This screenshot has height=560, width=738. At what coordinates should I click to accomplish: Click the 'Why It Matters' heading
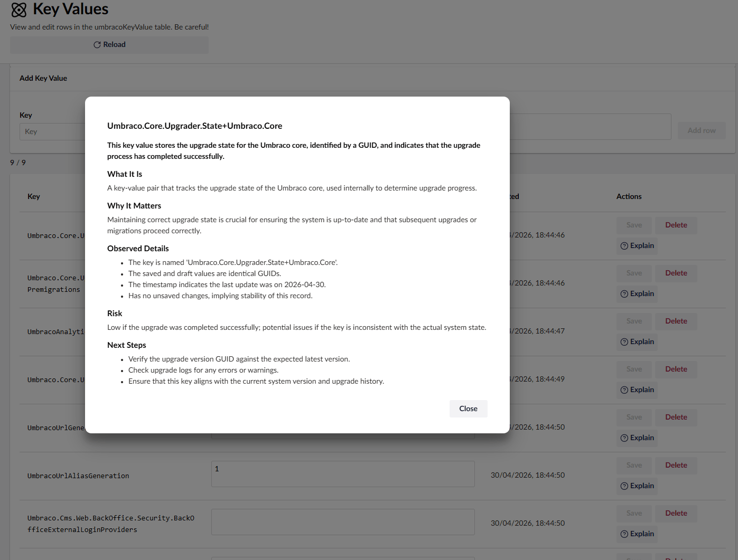point(134,206)
